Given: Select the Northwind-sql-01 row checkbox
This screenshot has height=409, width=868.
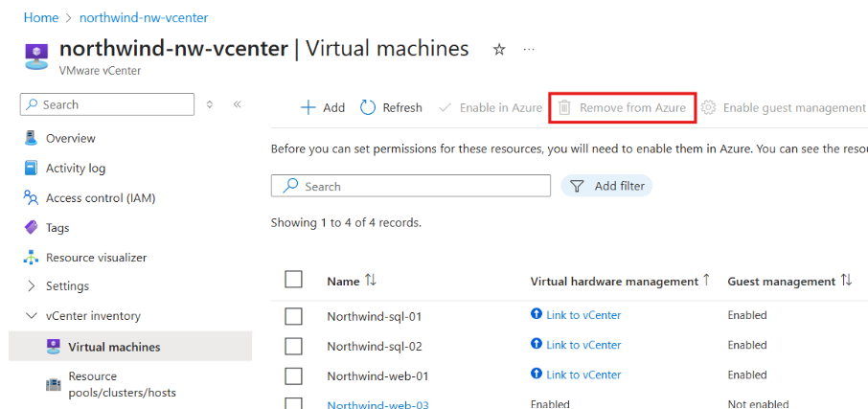Looking at the screenshot, I should pos(294,316).
